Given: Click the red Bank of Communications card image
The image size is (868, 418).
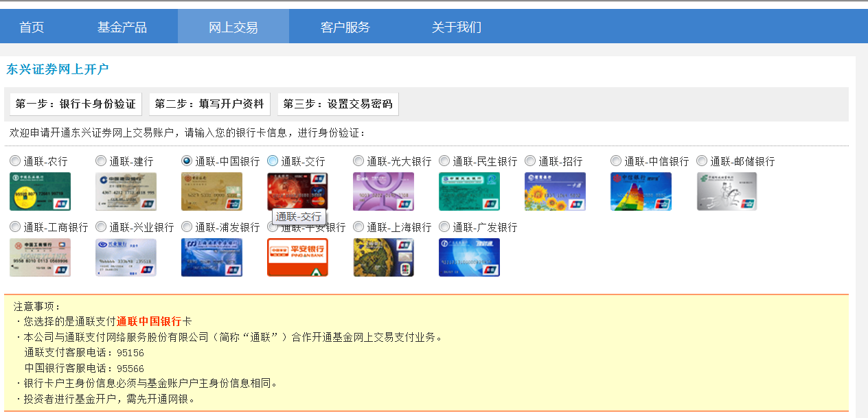Looking at the screenshot, I should (297, 191).
